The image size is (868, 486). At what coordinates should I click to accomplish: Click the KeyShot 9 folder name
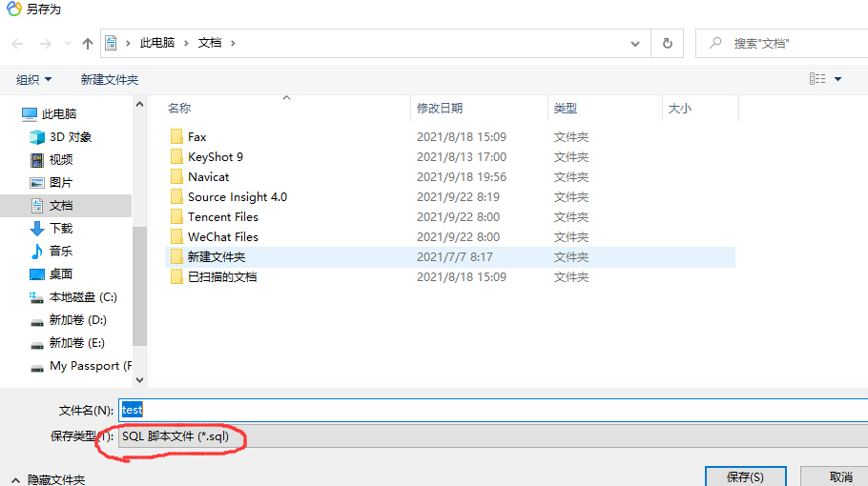click(216, 156)
